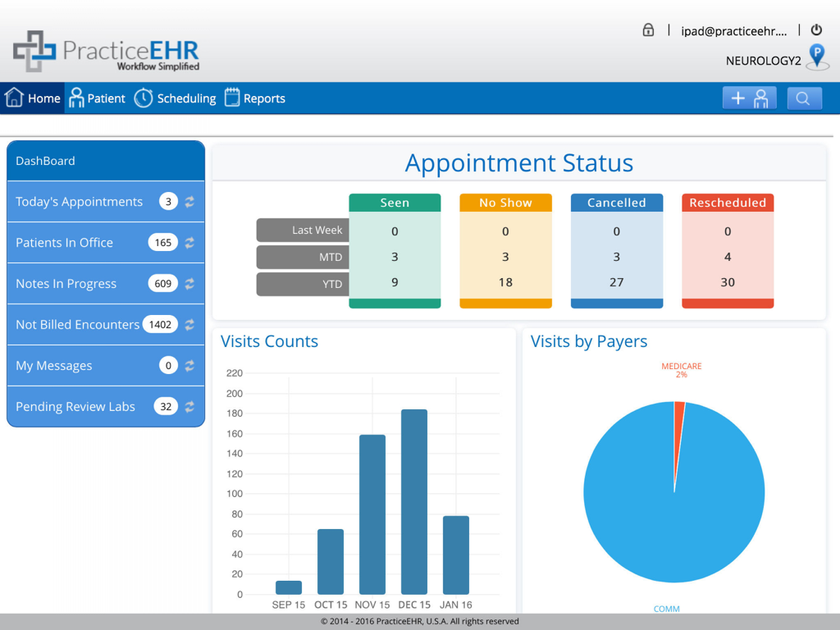This screenshot has height=630, width=840.
Task: Refresh Pending Review Labs count
Action: [190, 406]
